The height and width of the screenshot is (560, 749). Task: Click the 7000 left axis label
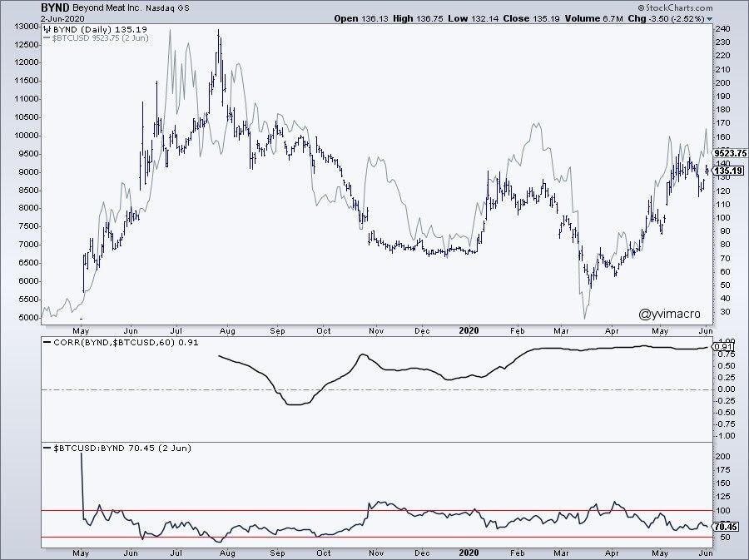(27, 245)
